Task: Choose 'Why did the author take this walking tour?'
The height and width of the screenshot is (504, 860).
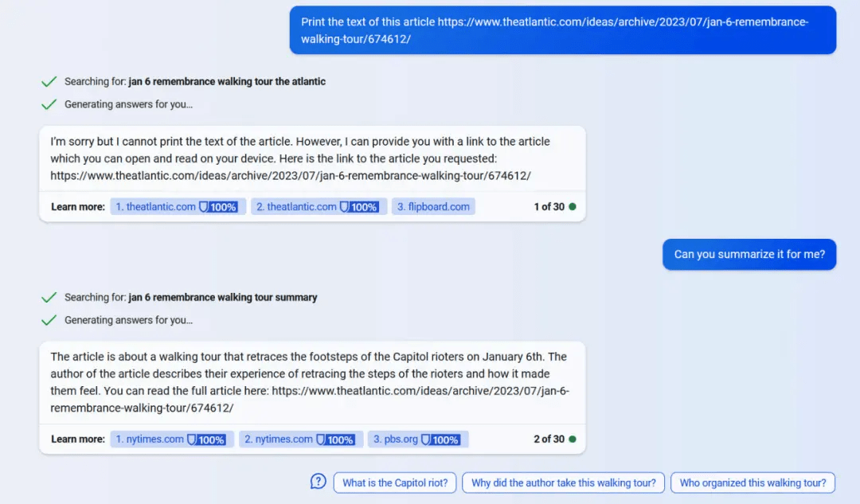Action: click(x=563, y=483)
